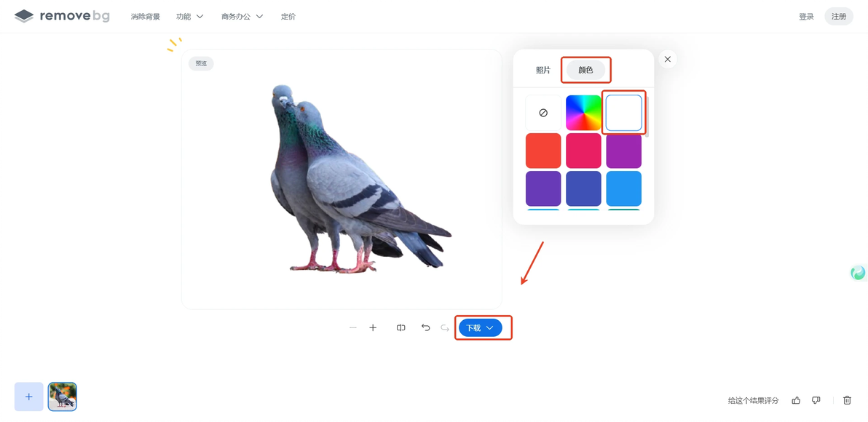
Task: Expand the 功能 menu
Action: tap(189, 17)
